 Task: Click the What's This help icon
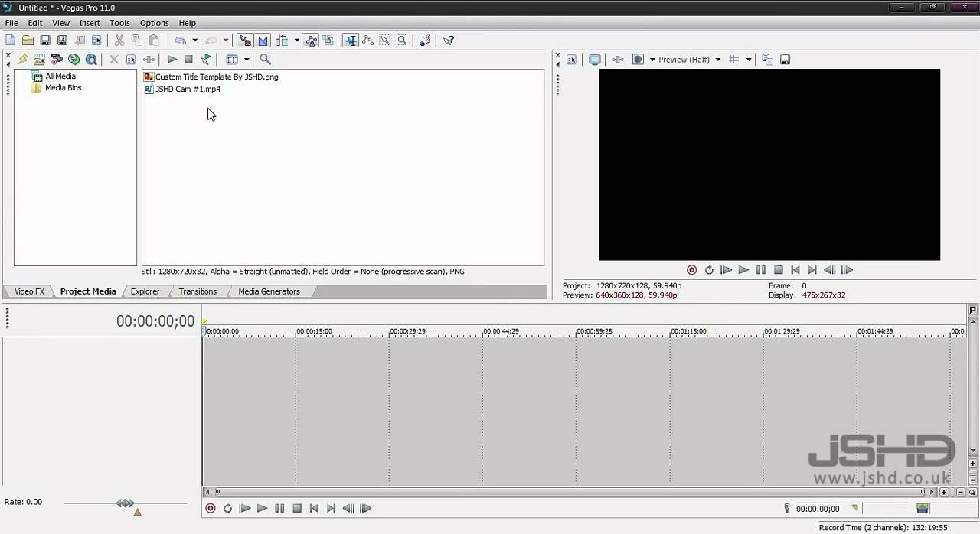click(449, 41)
